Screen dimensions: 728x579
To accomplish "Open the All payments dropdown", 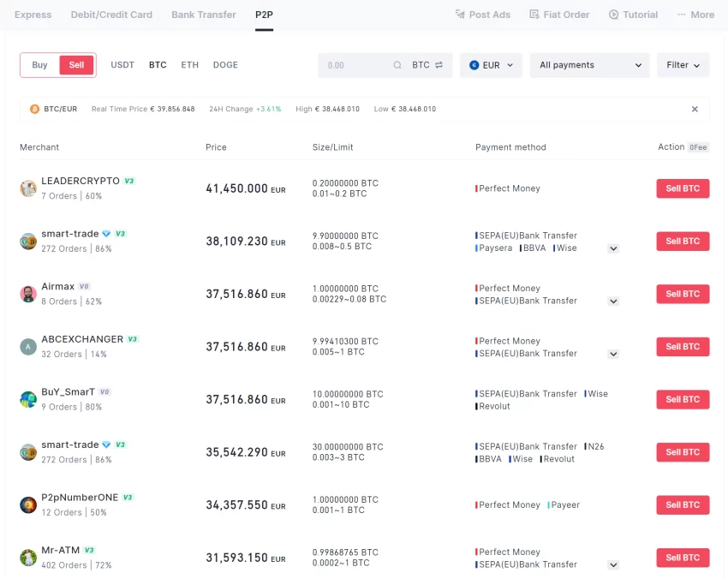I will 590,65.
